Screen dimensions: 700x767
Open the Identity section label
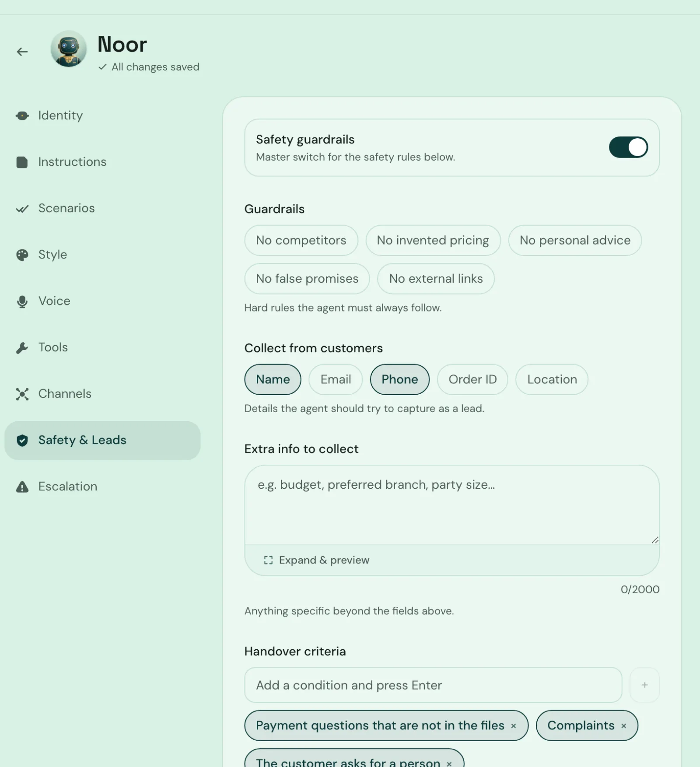click(60, 116)
